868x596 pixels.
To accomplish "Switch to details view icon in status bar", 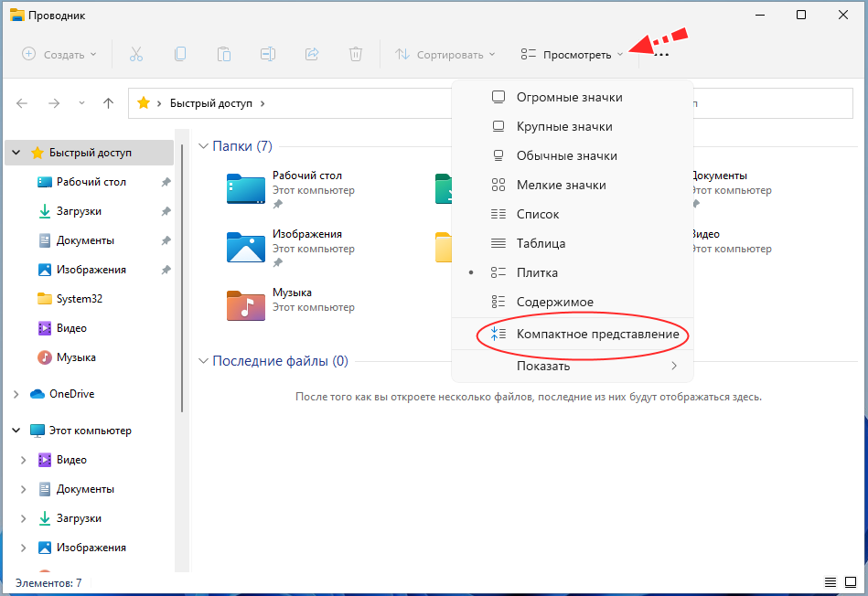I will (830, 582).
